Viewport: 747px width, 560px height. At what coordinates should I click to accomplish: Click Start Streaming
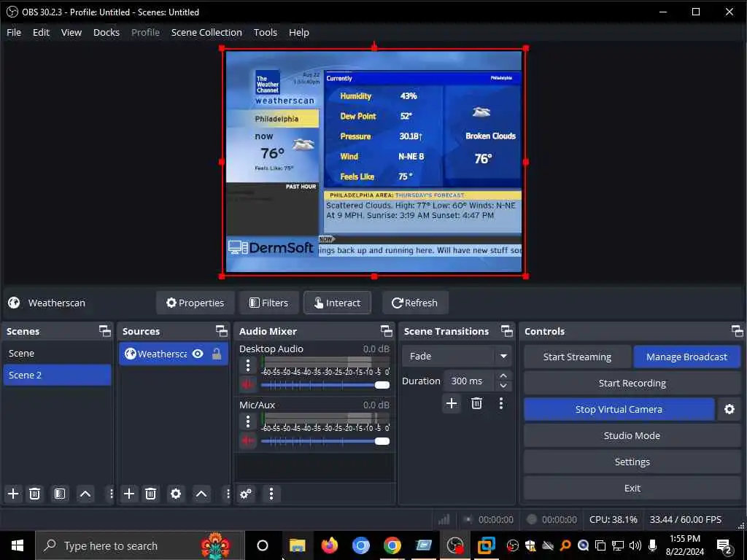click(578, 357)
